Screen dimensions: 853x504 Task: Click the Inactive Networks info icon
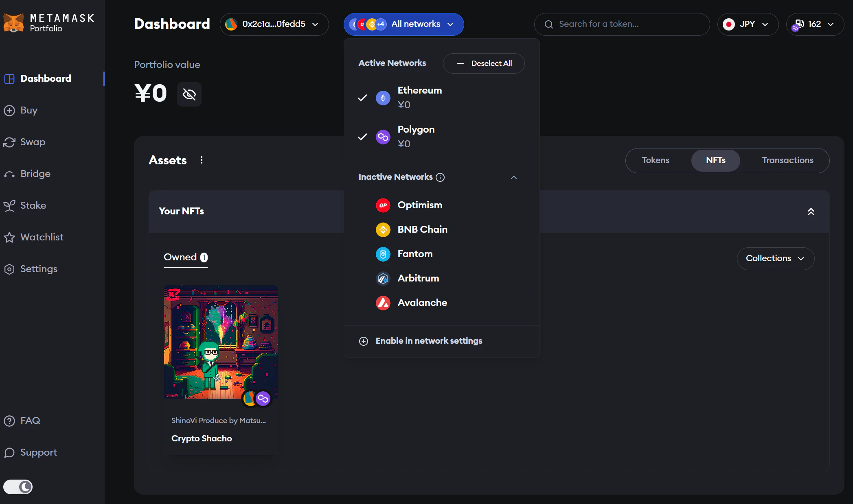point(440,177)
